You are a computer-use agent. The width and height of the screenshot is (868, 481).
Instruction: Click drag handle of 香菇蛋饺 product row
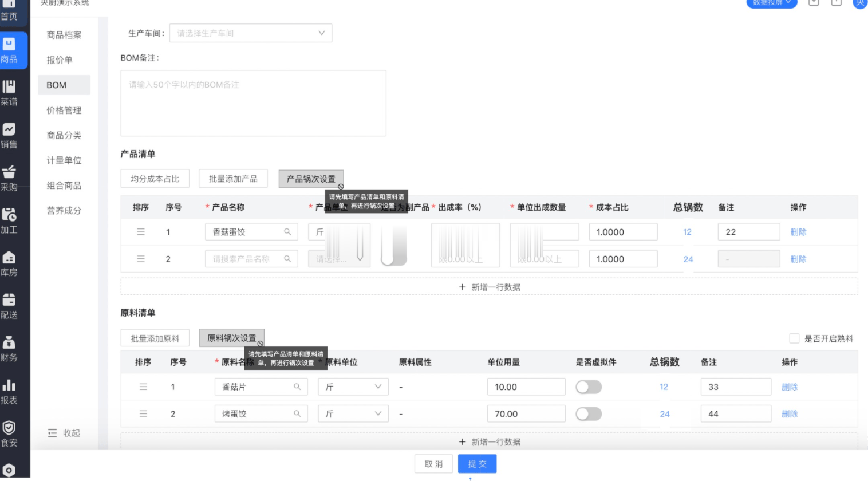[141, 232]
